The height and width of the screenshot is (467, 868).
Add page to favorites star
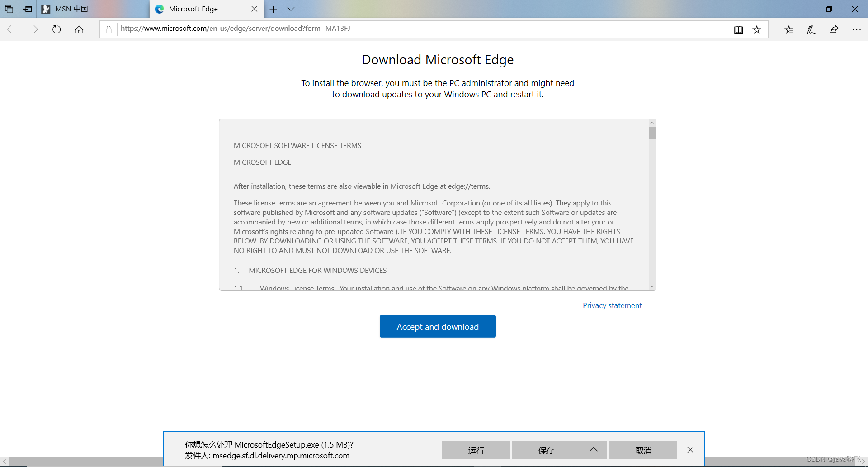pos(757,29)
